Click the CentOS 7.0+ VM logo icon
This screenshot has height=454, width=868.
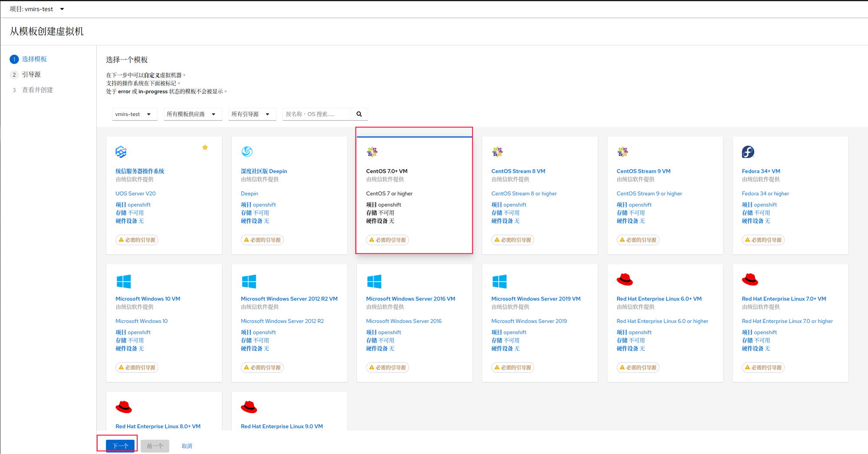click(372, 152)
